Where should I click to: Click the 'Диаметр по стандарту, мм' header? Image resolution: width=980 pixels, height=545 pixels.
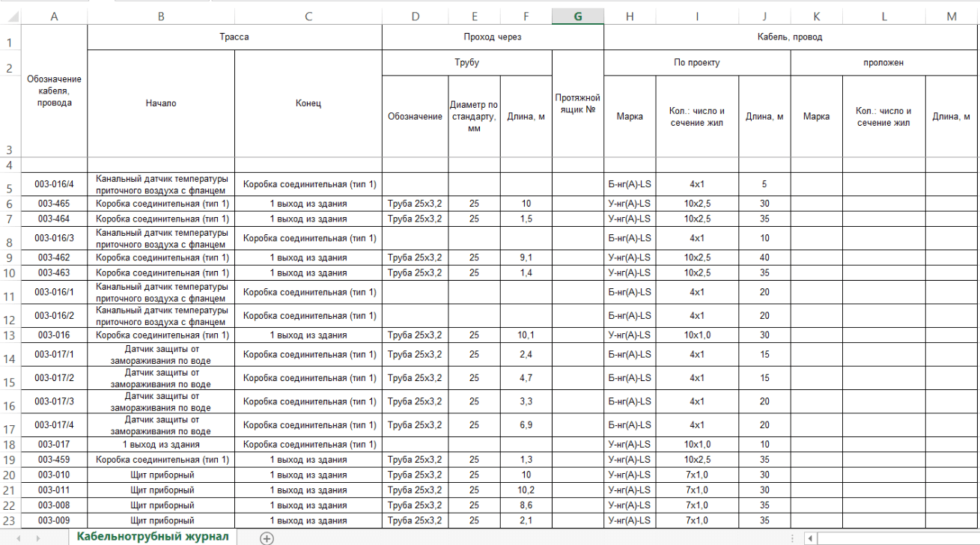(x=474, y=116)
